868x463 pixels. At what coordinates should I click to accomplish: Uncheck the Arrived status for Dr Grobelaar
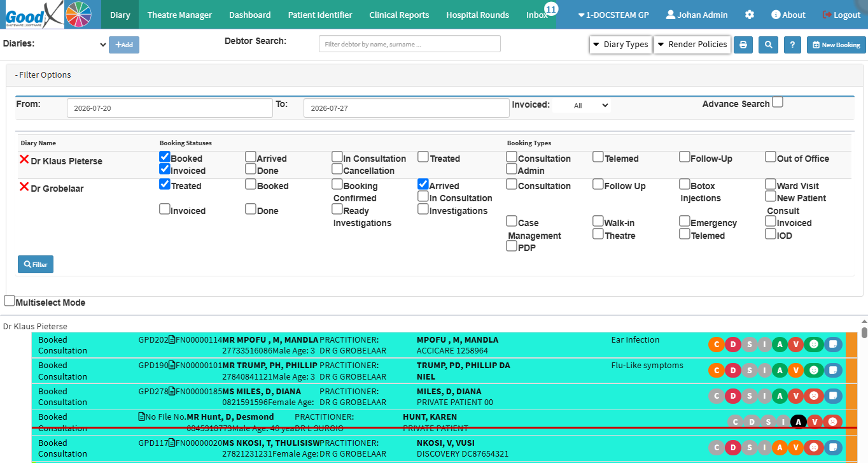423,184
